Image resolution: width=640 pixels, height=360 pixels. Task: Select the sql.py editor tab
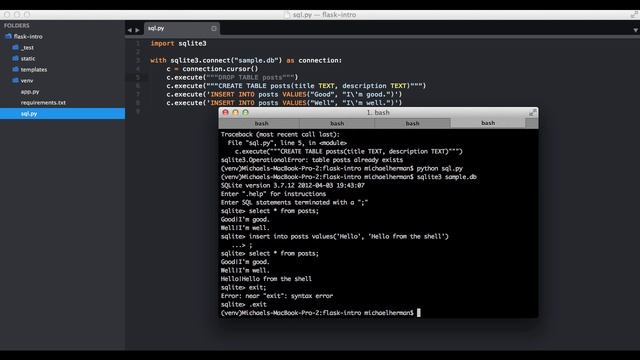(182, 28)
